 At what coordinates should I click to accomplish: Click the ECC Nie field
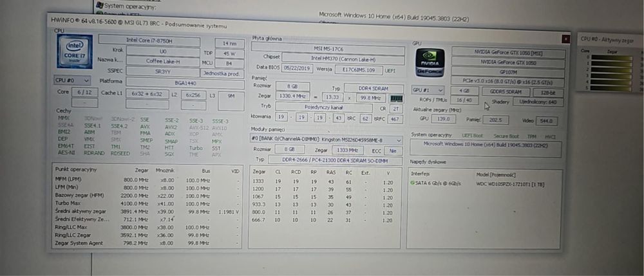click(x=393, y=151)
